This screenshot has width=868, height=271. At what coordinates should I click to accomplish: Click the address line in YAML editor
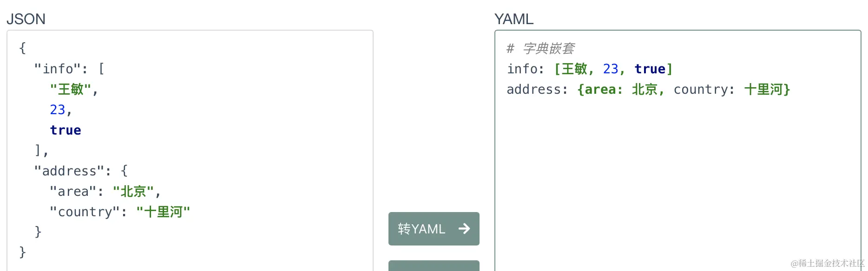click(x=648, y=90)
